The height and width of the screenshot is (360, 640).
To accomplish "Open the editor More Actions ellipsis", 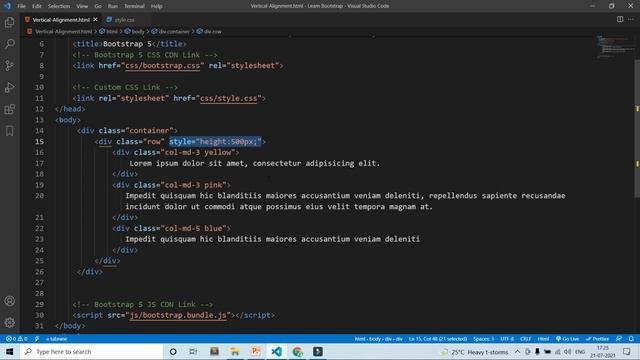I will [631, 19].
